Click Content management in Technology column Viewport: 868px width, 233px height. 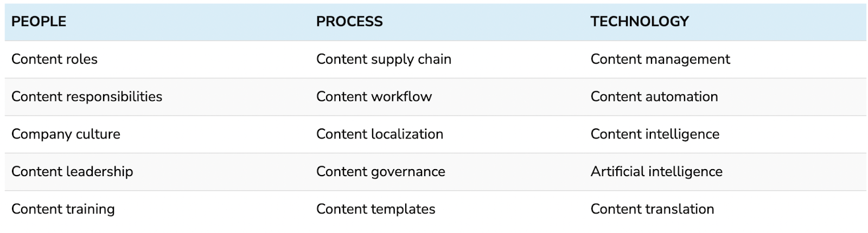(x=660, y=60)
